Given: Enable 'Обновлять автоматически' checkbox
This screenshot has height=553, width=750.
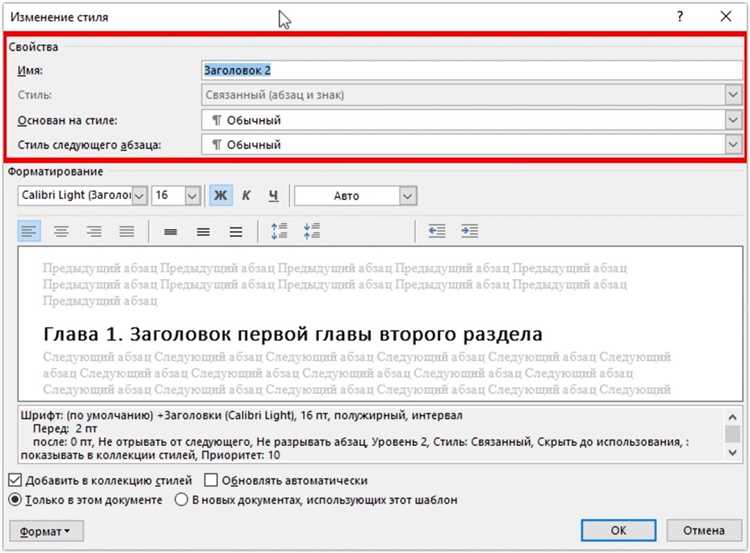Looking at the screenshot, I should [x=211, y=480].
